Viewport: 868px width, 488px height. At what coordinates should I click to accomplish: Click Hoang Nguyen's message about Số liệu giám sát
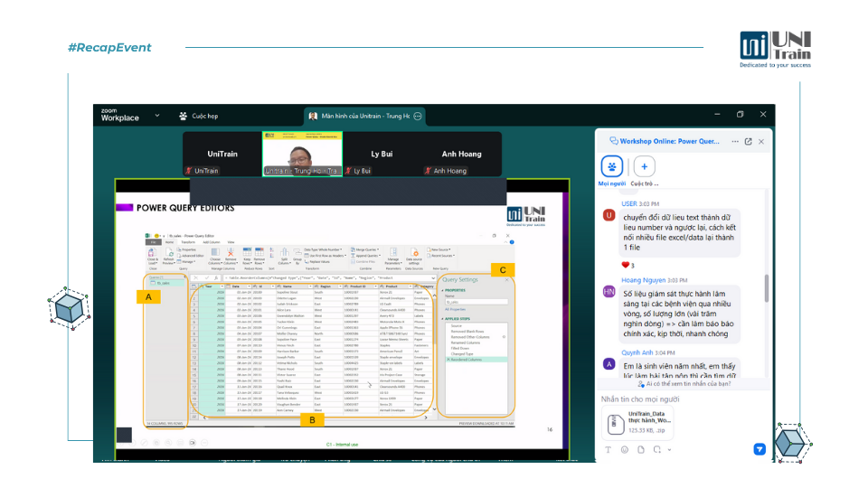point(680,314)
